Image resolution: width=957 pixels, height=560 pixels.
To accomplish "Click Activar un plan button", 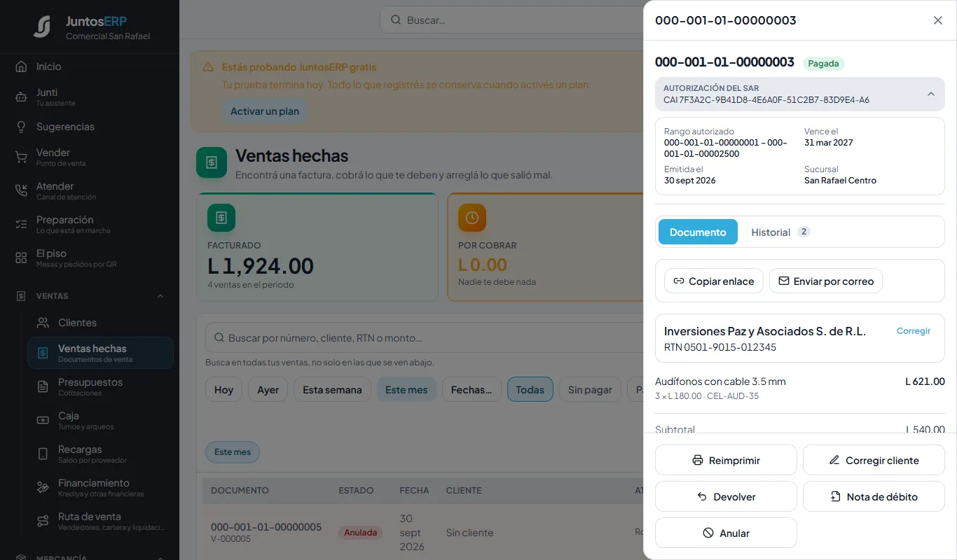I will (265, 111).
